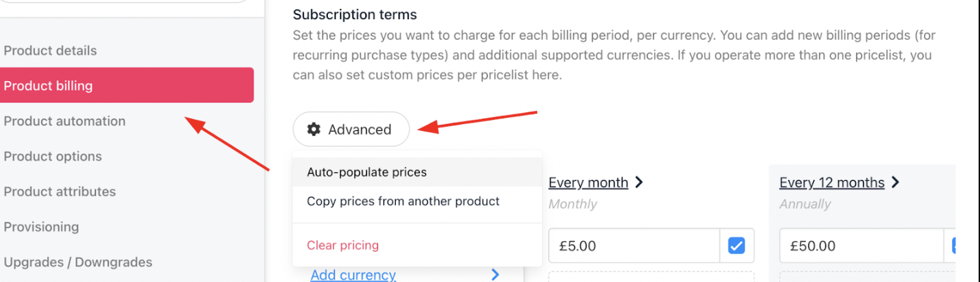Navigate to Provisioning settings

(x=42, y=227)
